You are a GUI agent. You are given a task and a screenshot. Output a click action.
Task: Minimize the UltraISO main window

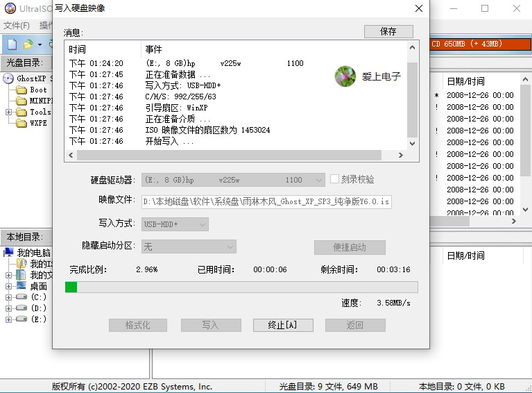(454, 8)
